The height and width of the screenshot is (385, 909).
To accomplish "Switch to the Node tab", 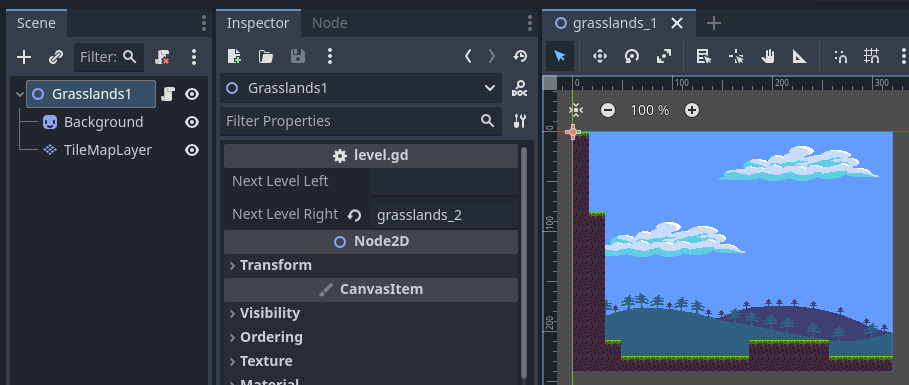I will pyautogui.click(x=329, y=23).
